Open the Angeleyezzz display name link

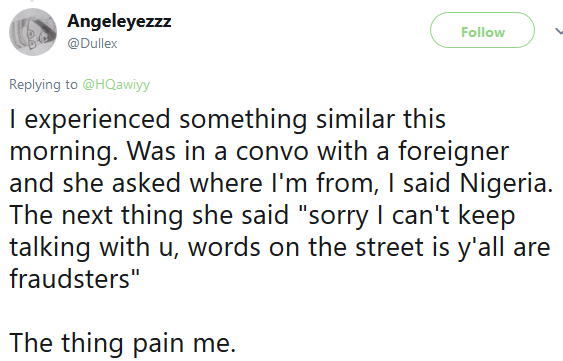(x=119, y=21)
